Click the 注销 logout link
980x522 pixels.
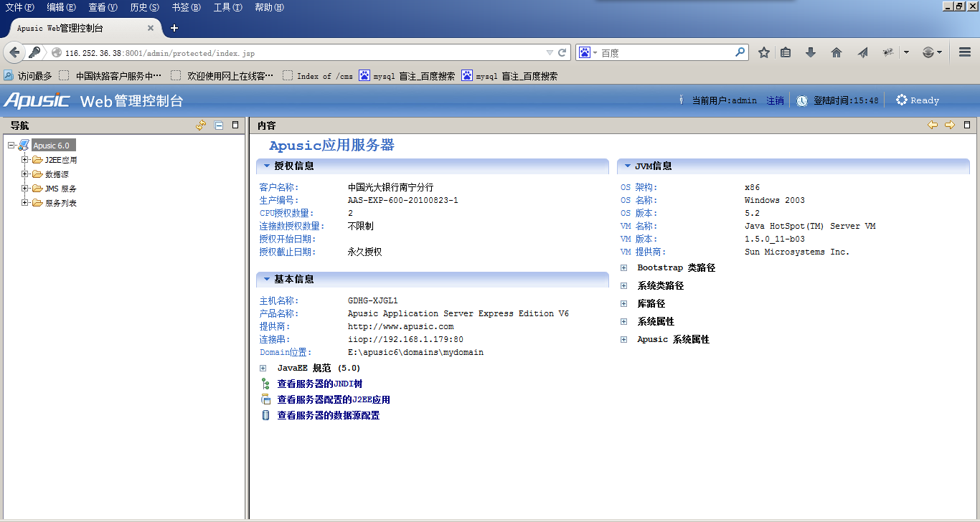[775, 101]
